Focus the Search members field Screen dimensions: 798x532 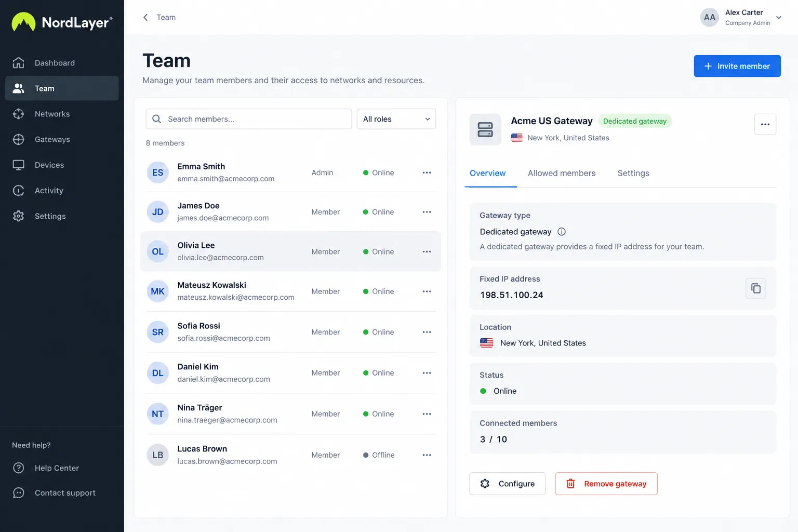click(249, 119)
